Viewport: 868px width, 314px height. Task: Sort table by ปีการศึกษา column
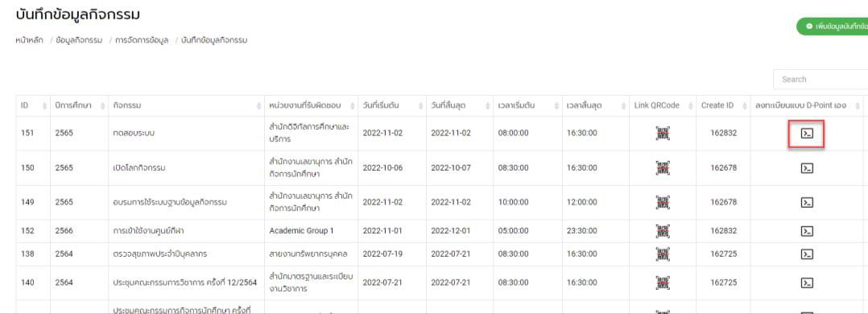79,105
